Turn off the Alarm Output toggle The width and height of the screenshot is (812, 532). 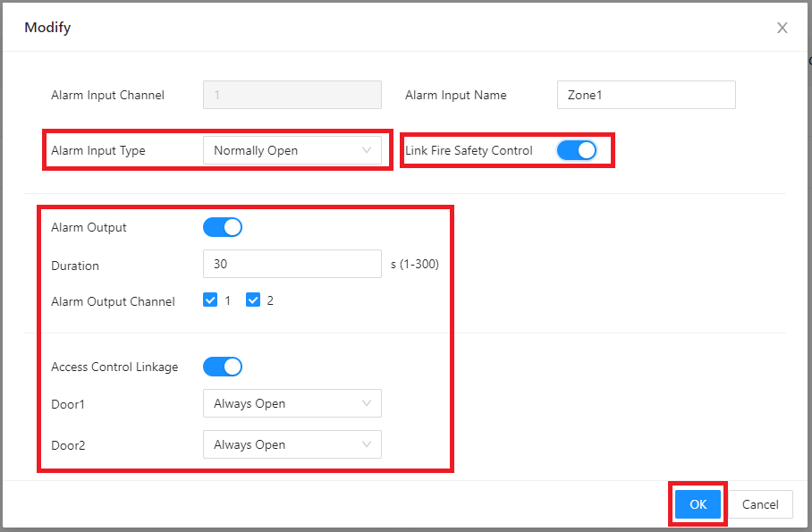tap(222, 227)
